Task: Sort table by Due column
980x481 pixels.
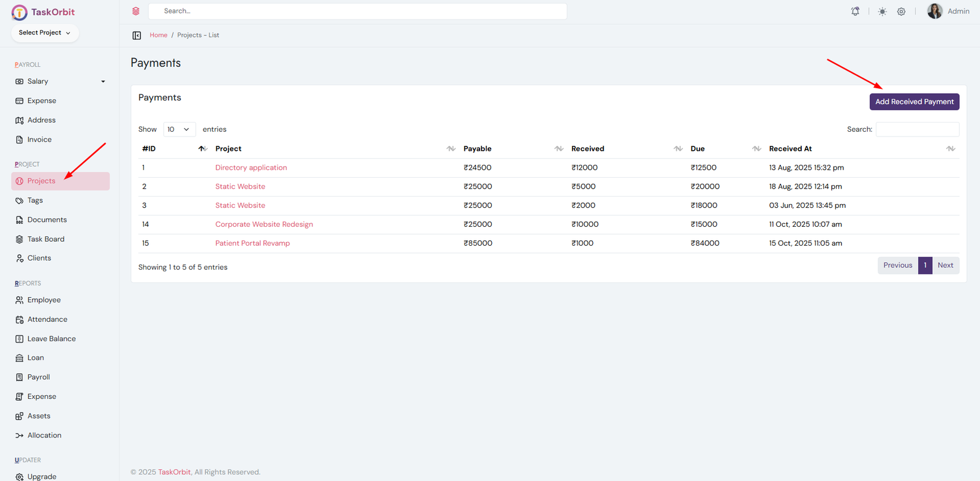Action: (x=726, y=149)
